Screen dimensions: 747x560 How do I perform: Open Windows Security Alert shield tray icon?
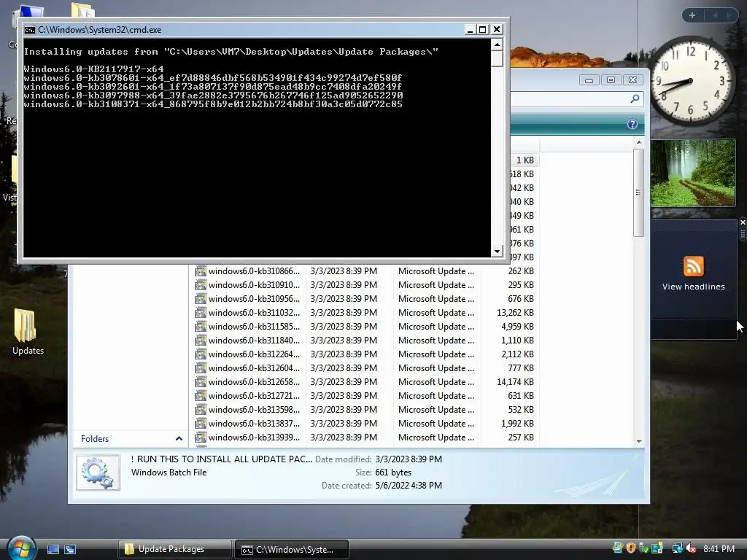point(631,548)
